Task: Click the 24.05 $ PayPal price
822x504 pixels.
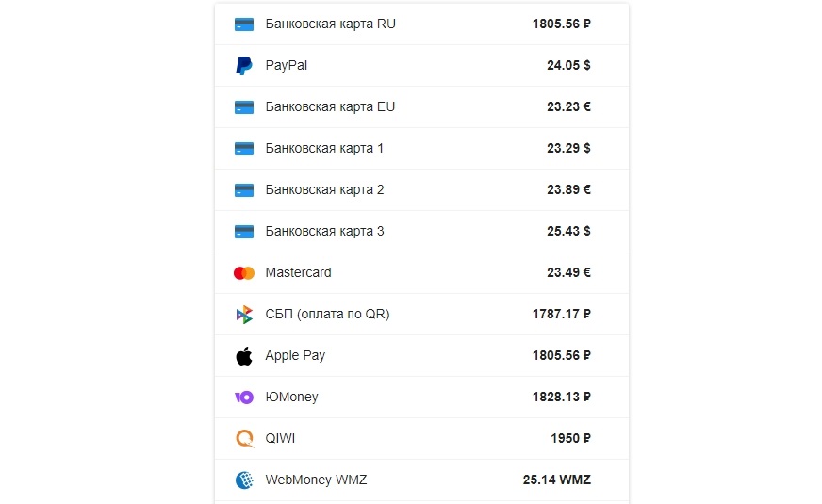Action: [568, 66]
